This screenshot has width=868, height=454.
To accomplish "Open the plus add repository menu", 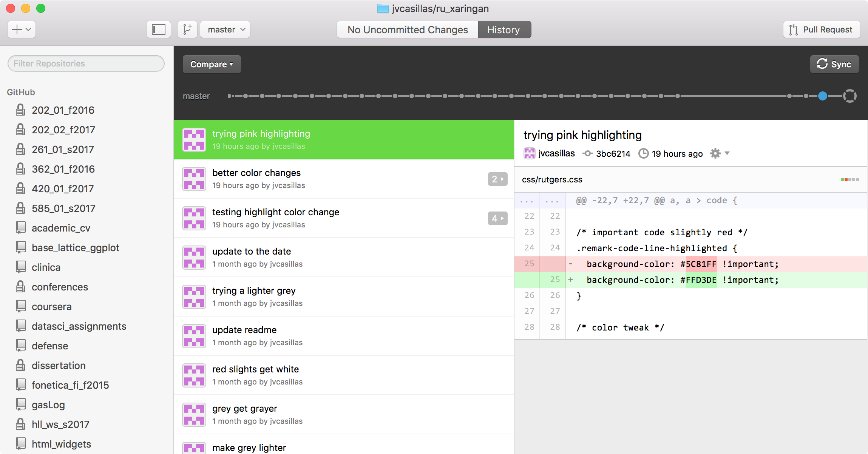I will click(22, 29).
